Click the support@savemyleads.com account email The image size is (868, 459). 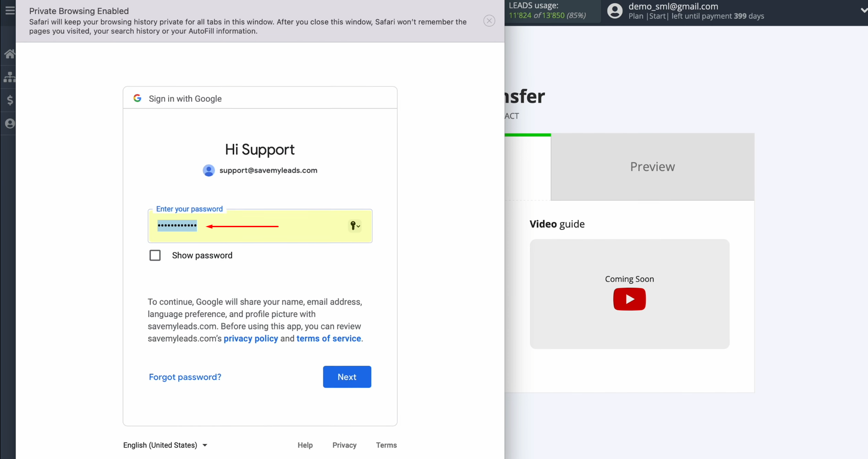[x=268, y=170]
